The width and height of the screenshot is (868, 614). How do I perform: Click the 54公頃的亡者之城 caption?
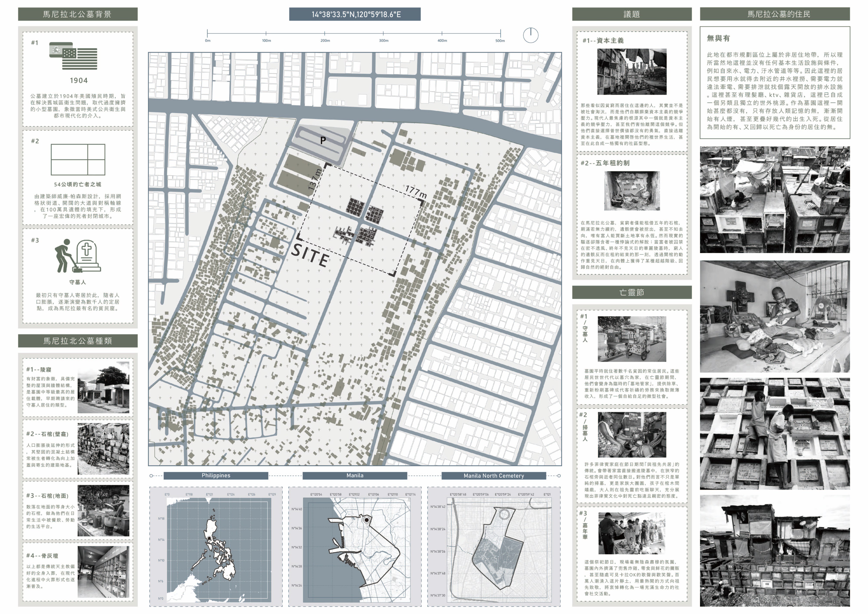[x=77, y=184]
